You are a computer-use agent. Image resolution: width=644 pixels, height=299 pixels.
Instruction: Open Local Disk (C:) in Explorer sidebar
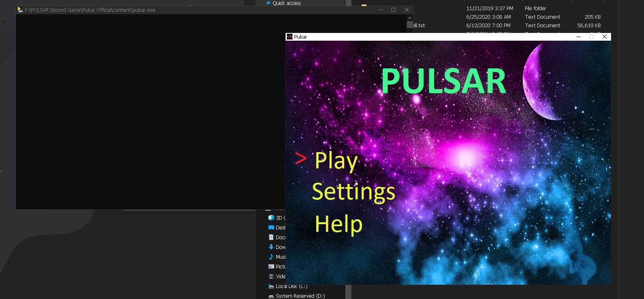pyautogui.click(x=291, y=286)
